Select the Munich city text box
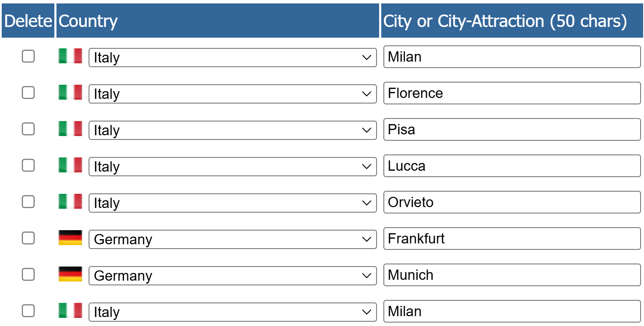 (x=512, y=275)
